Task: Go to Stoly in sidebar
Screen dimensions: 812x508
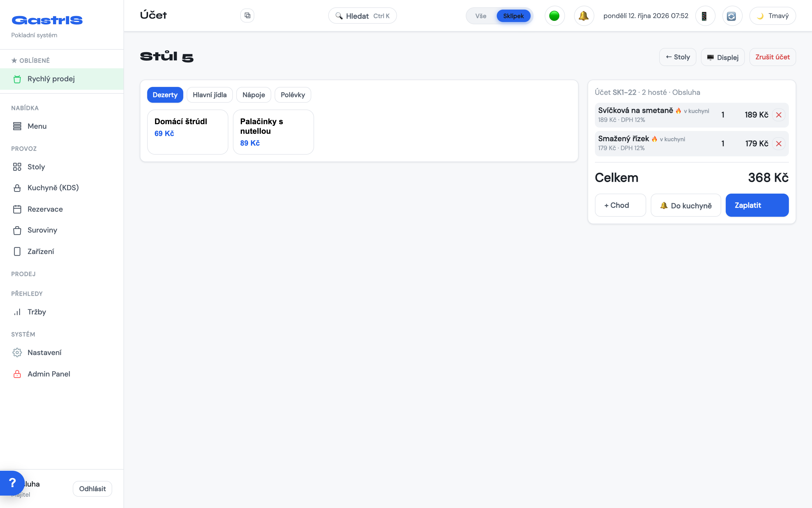Action: [62, 167]
